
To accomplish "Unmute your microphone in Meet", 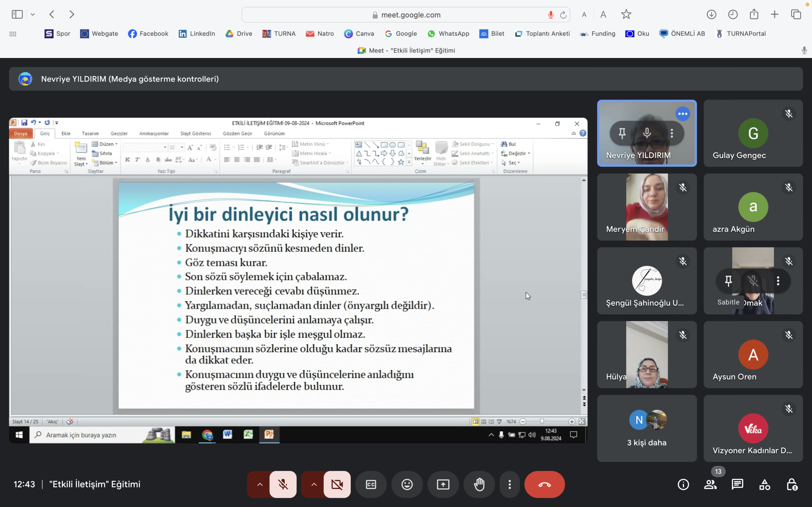I will [283, 484].
